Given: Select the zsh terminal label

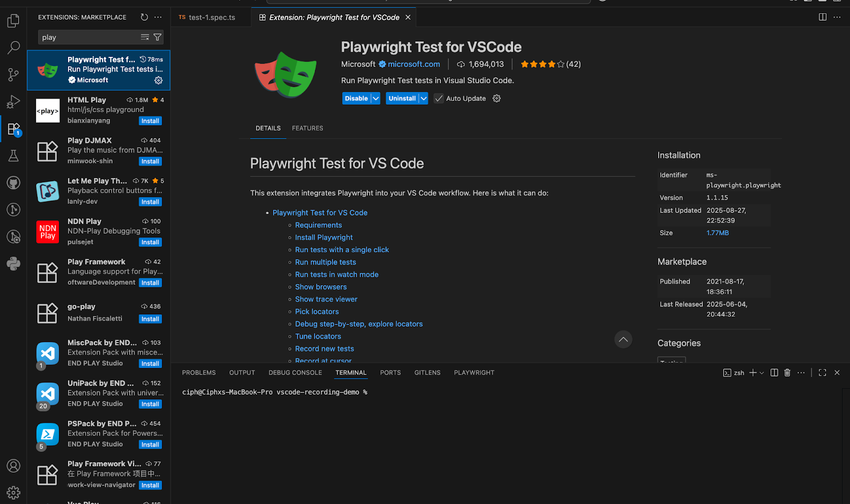Looking at the screenshot, I should 734,373.
